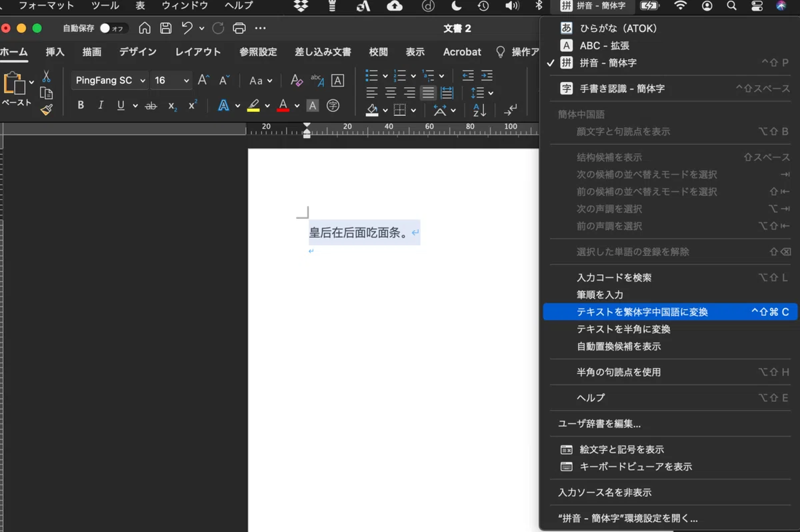Open the font size 16 dropdown
The height and width of the screenshot is (532, 800).
click(x=185, y=81)
